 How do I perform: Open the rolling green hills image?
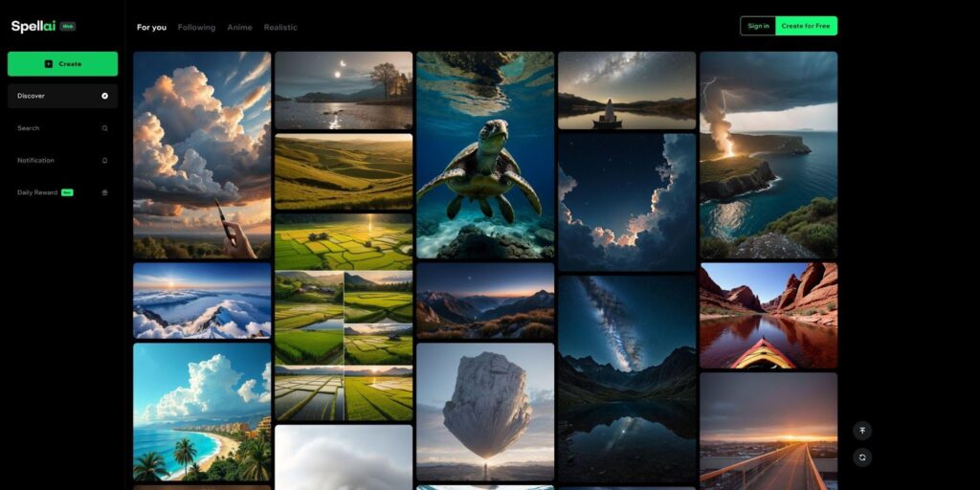pyautogui.click(x=344, y=172)
